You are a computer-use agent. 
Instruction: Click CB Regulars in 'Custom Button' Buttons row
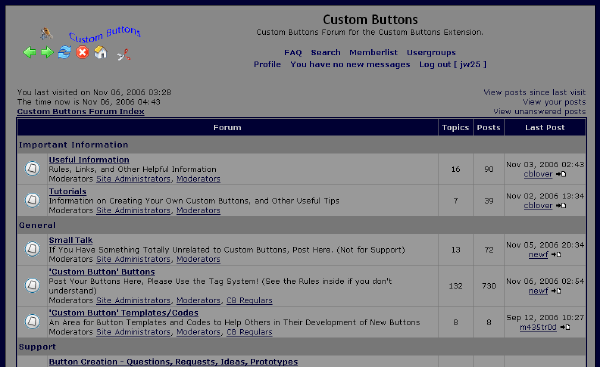(249, 300)
